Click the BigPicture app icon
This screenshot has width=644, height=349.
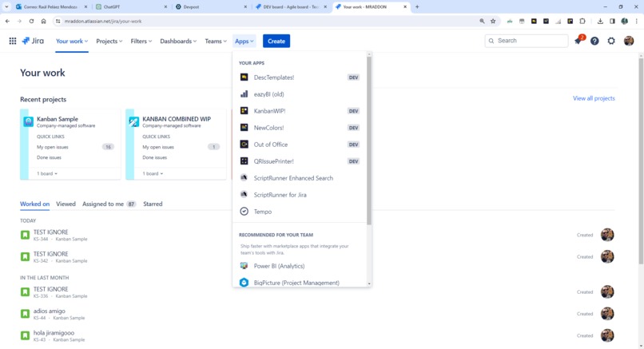tap(244, 283)
